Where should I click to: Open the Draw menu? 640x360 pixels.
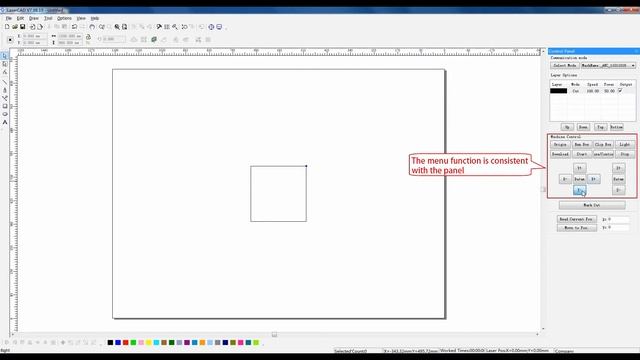(x=34, y=18)
